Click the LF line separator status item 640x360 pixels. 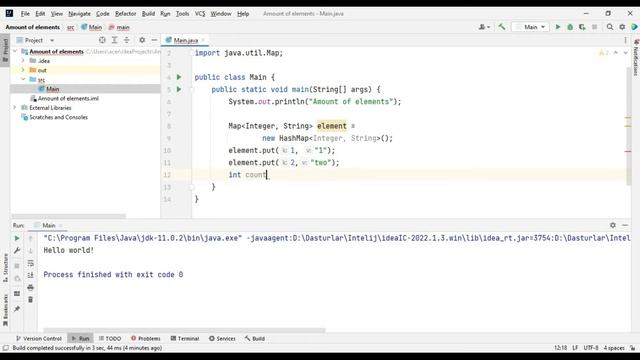575,348
